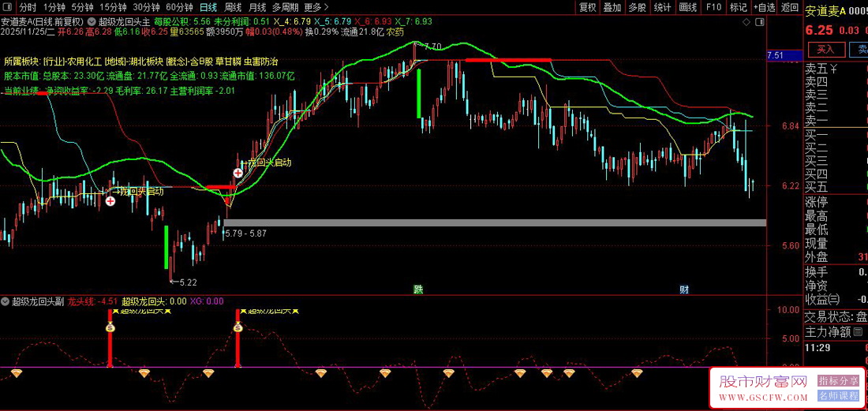Click the 返回 back button
Screen dimensions: 868x411
789,7
